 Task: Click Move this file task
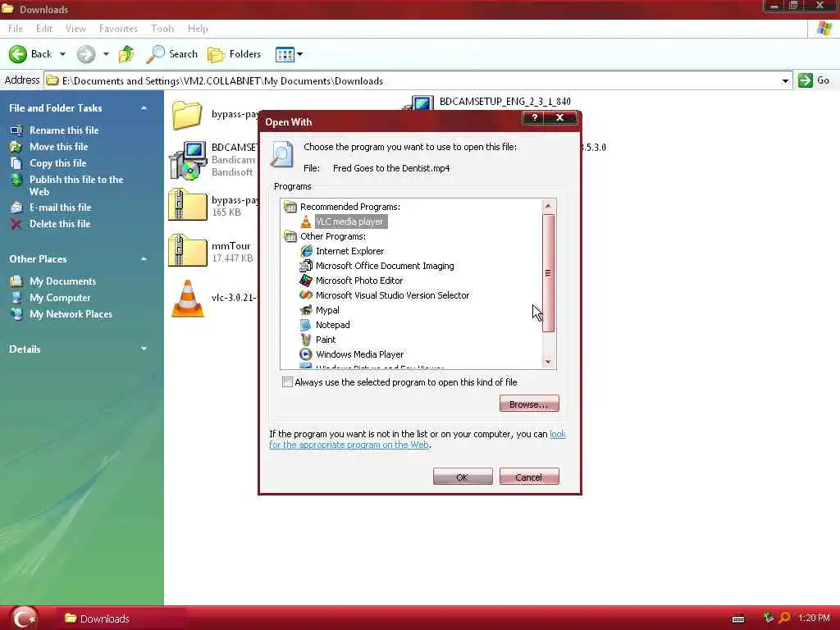click(58, 147)
